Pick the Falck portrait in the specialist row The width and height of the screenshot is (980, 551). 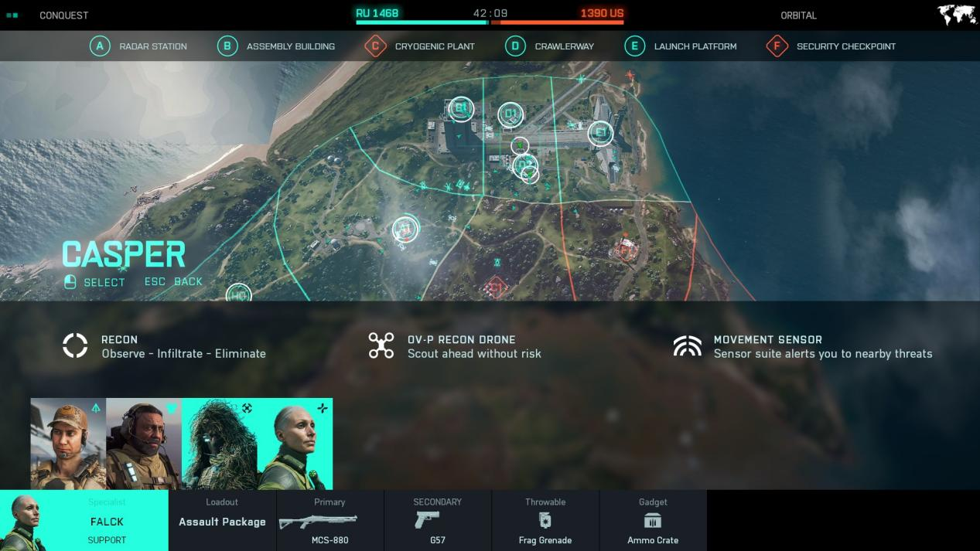(295, 444)
